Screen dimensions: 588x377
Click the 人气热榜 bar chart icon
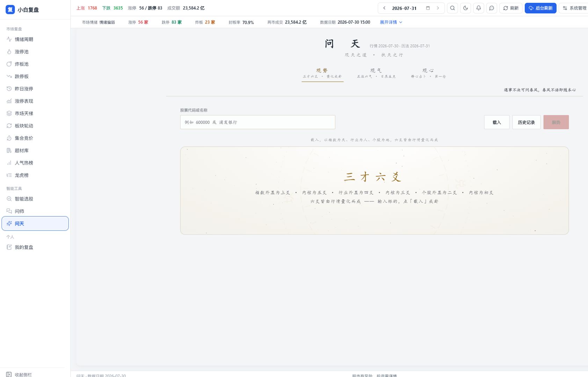(9, 163)
